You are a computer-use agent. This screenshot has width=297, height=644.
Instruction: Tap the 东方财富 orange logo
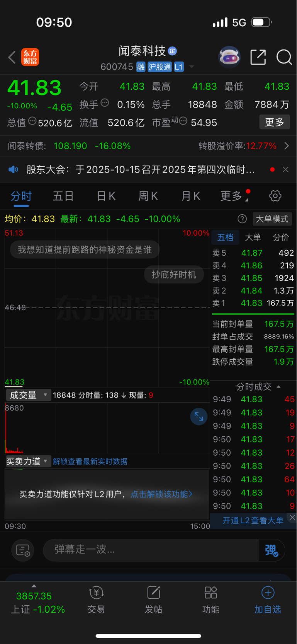[x=30, y=57]
